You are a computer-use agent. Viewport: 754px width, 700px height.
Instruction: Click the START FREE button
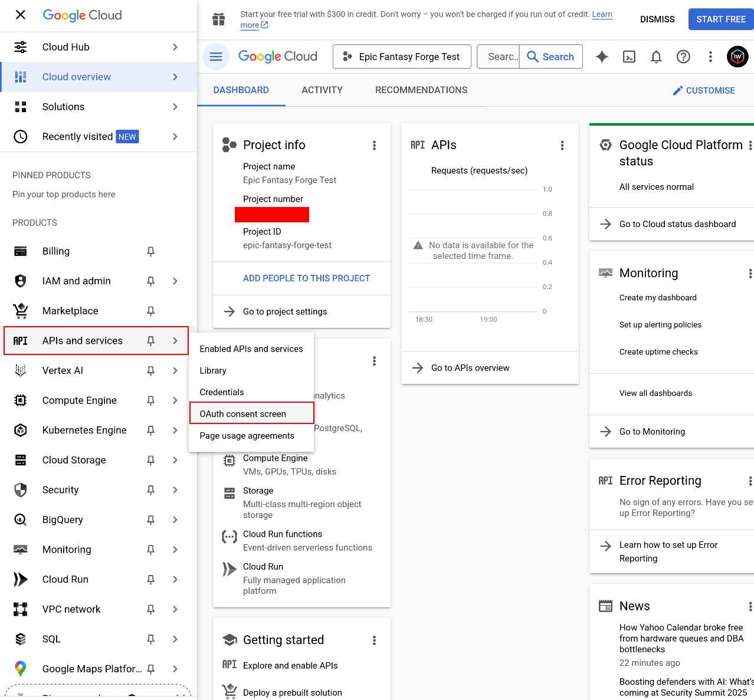pyautogui.click(x=720, y=19)
